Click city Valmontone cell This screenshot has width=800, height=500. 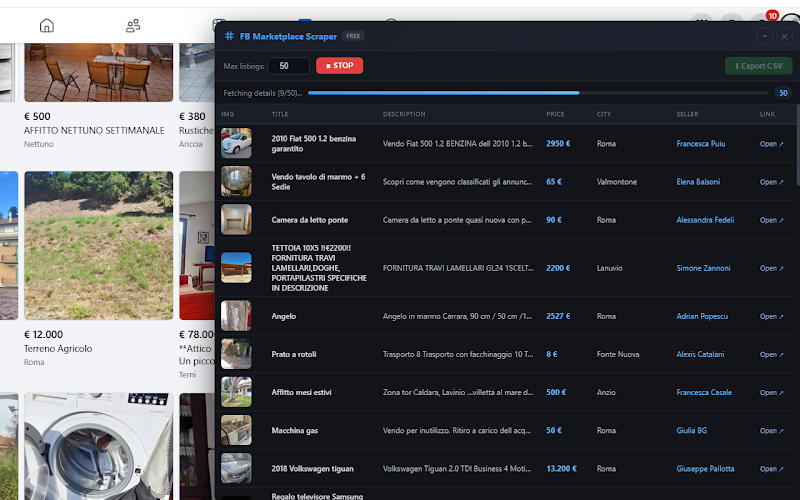coord(616,182)
